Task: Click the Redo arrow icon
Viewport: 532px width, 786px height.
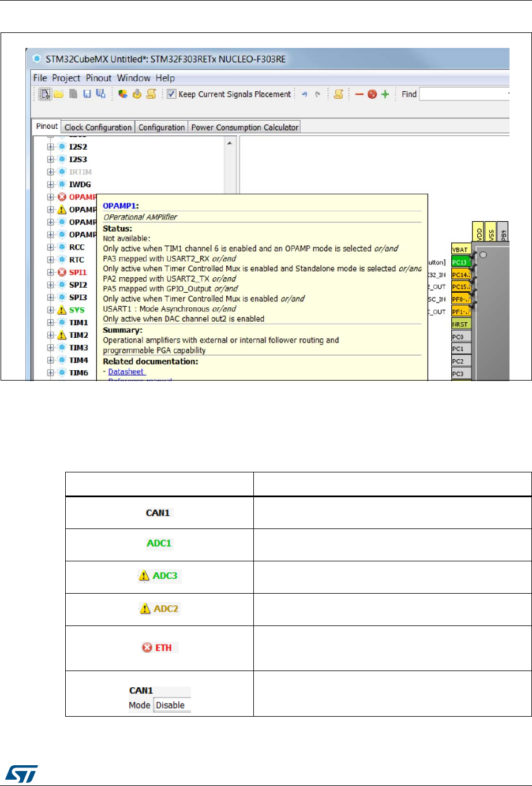Action: 318,94
